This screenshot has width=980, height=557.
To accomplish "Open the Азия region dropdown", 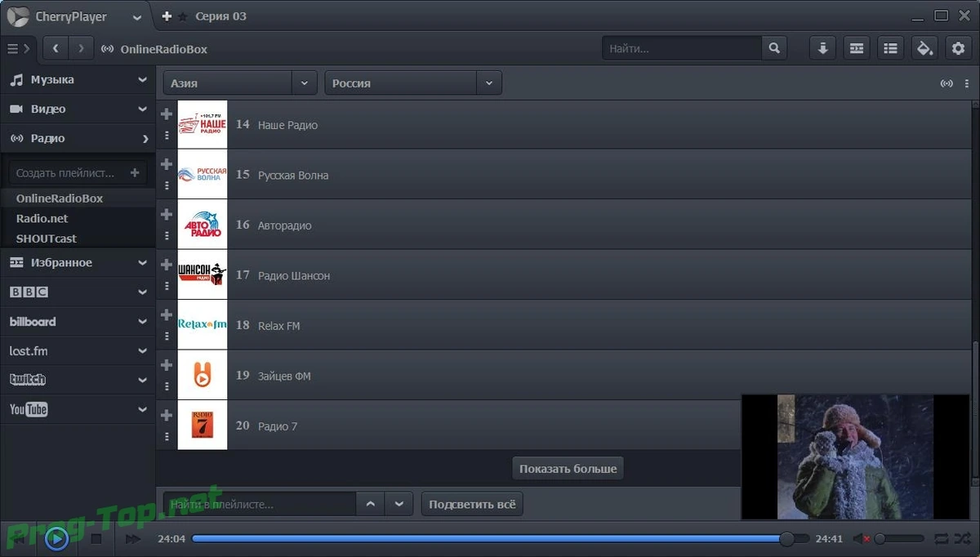I will pos(240,83).
